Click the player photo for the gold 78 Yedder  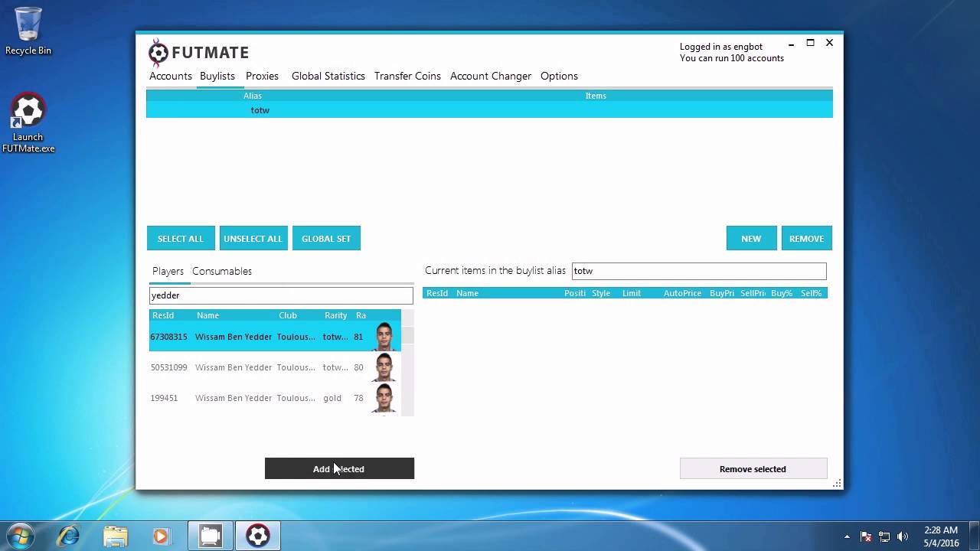pos(384,398)
